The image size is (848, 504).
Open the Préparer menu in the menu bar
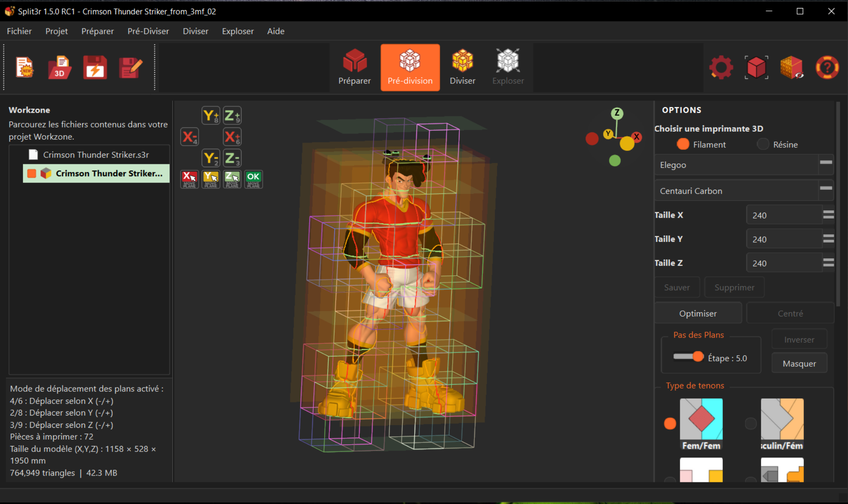97,31
